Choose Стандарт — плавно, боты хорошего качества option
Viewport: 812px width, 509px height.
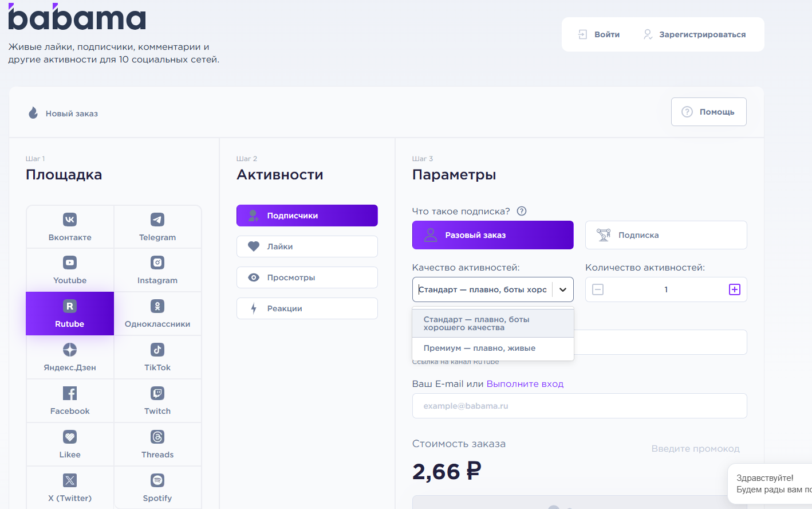[493, 323]
